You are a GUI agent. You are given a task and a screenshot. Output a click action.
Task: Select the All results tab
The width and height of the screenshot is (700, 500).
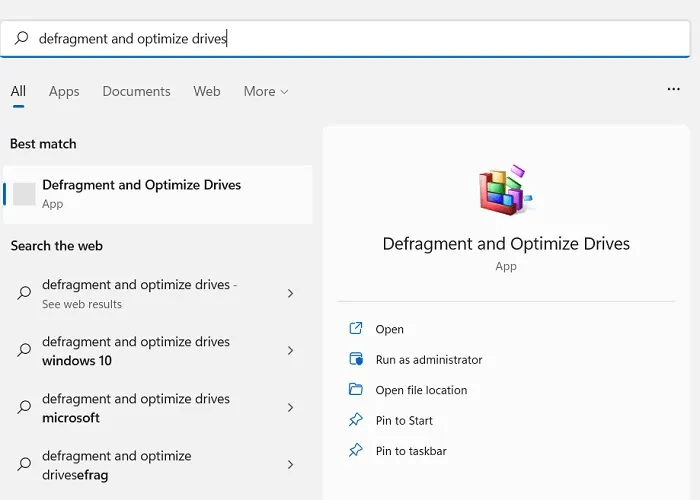(18, 91)
